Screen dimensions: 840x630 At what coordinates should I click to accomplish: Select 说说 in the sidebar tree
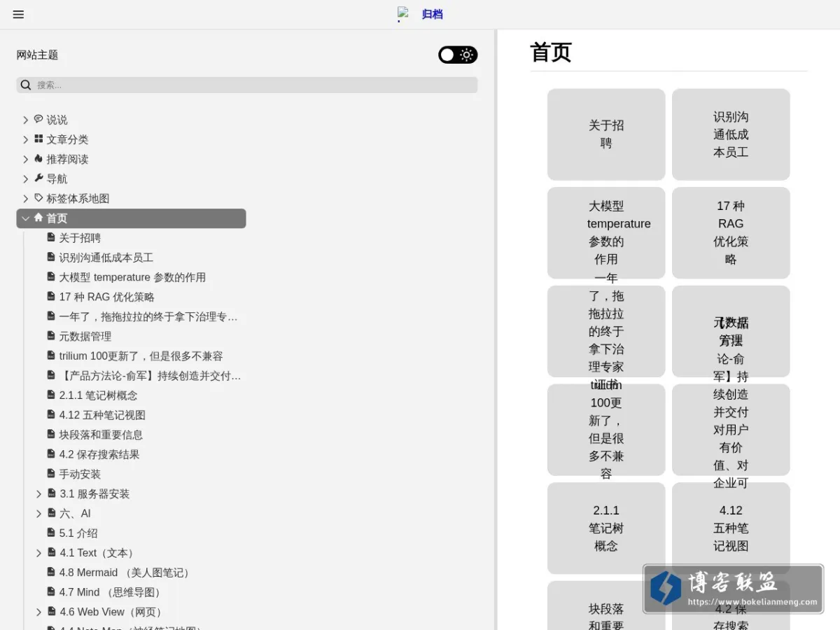click(57, 120)
